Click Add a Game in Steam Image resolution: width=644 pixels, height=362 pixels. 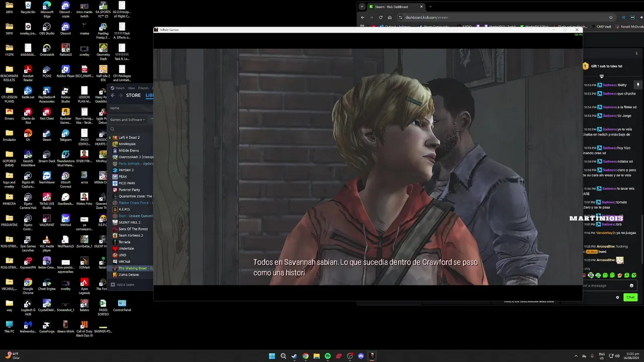click(123, 285)
